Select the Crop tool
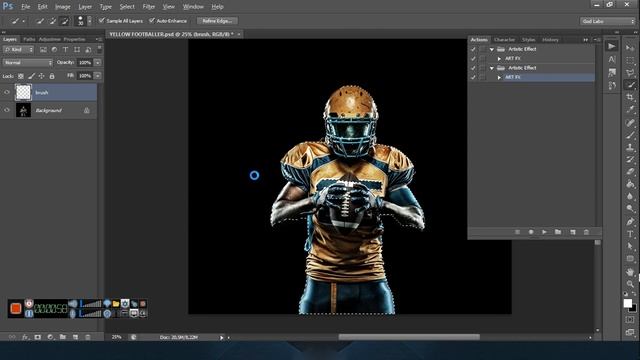Screen dimensions: 640x360 coord(630,97)
